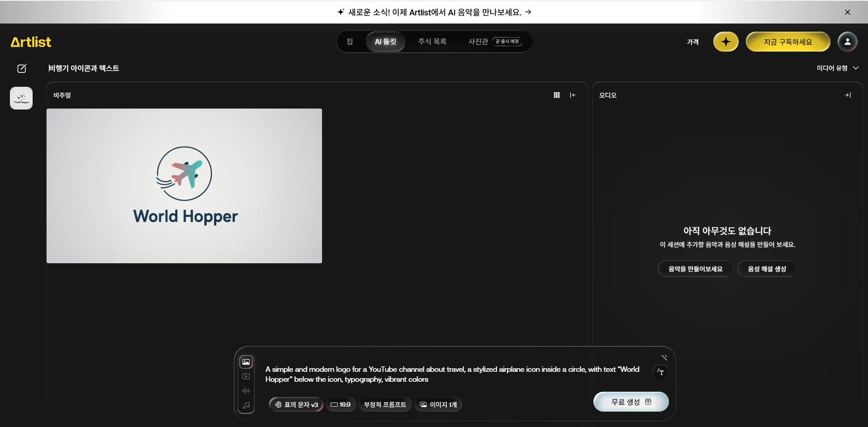
Task: Open the 가격 menu item
Action: [x=693, y=42]
